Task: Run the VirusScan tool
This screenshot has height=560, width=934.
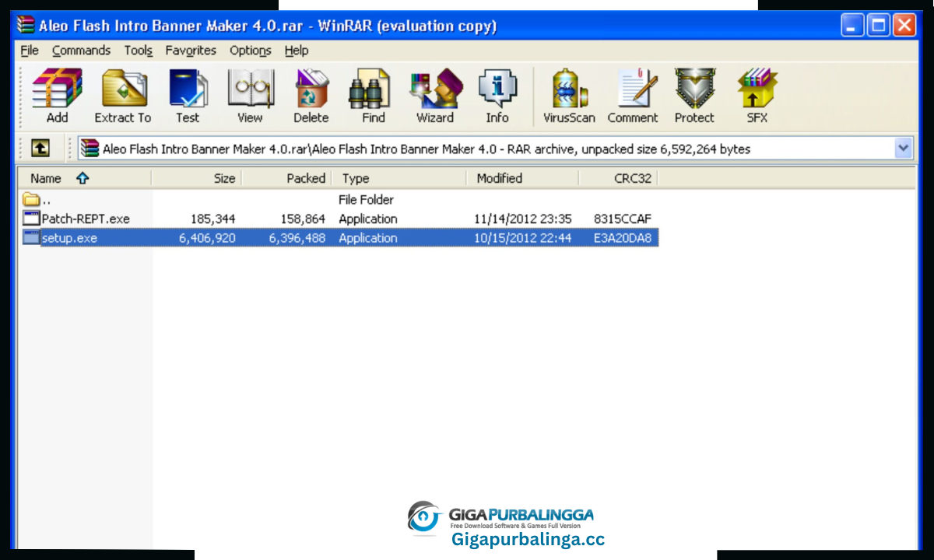Action: (x=569, y=96)
